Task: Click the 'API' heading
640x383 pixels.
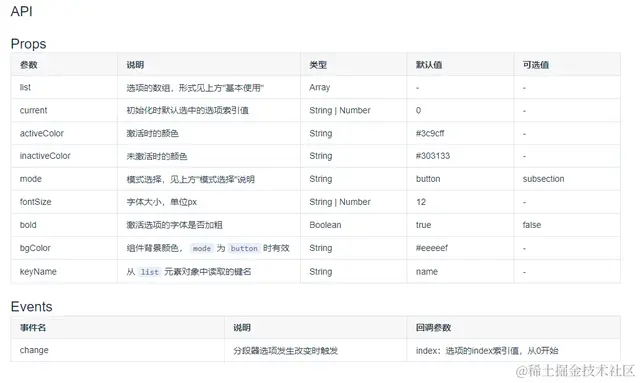Action: coord(21,11)
